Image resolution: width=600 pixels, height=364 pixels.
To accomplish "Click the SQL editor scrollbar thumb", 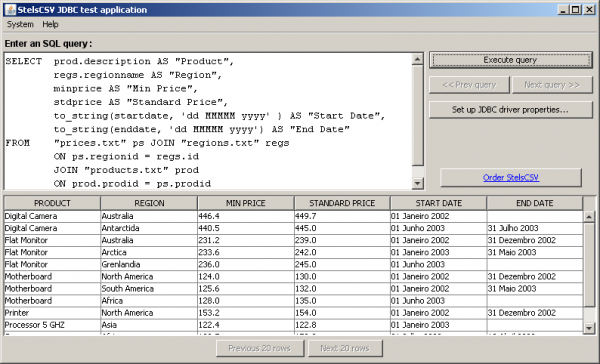I will pyautogui.click(x=417, y=116).
